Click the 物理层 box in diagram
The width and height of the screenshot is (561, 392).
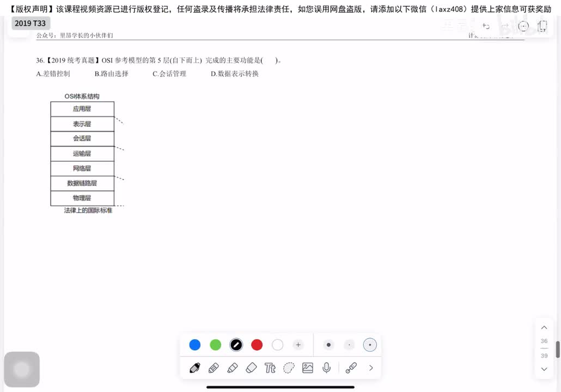point(82,198)
